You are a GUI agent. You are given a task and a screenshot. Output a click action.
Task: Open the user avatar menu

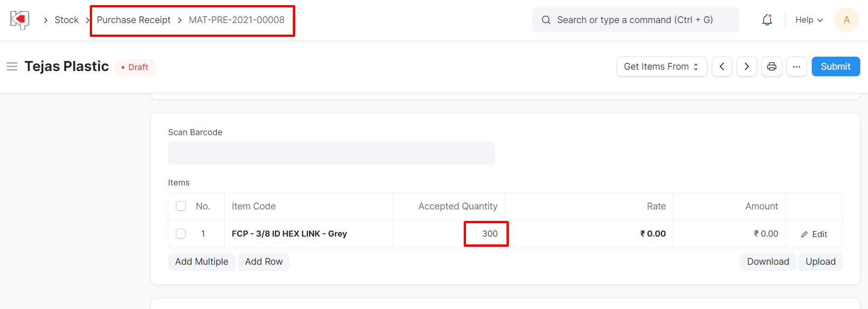click(x=846, y=20)
